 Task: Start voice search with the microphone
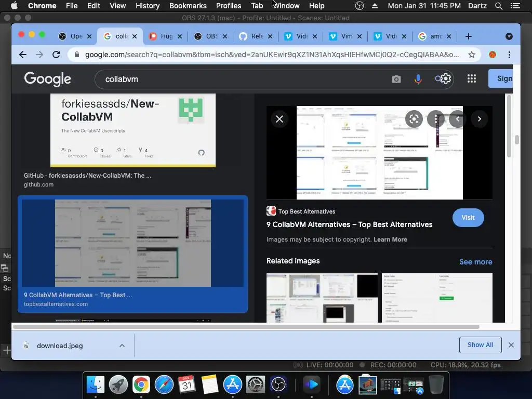[x=418, y=79]
